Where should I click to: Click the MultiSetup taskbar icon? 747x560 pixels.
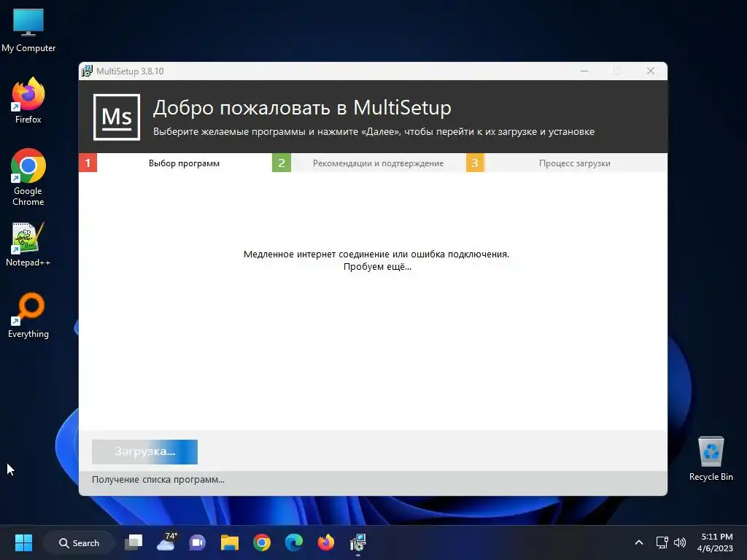click(x=357, y=542)
